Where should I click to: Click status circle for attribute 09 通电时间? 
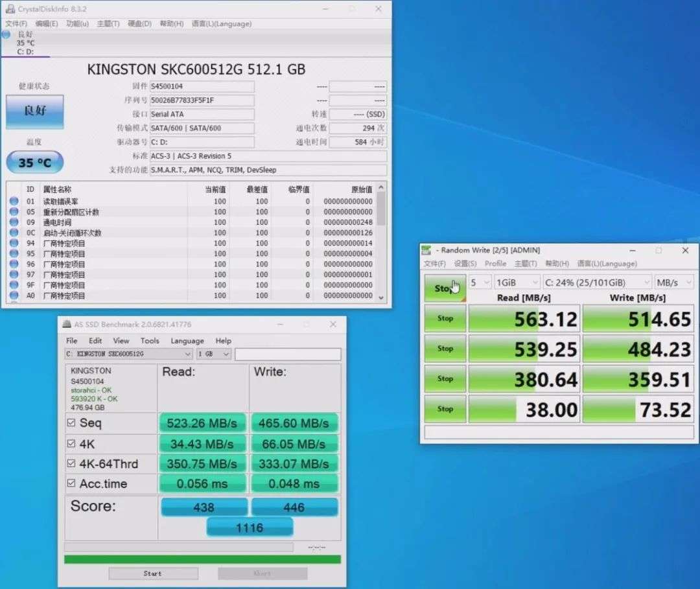click(14, 222)
